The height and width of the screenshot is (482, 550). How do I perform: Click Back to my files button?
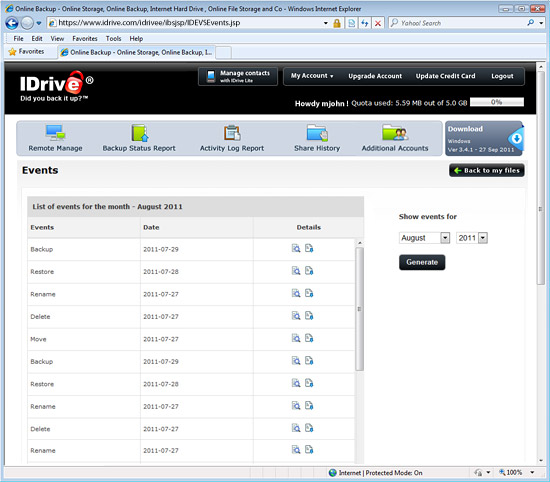487,170
